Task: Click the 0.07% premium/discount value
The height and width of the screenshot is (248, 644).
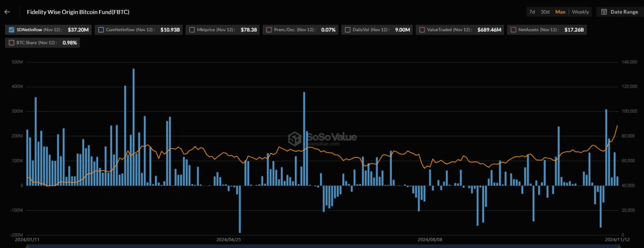Action: point(328,30)
